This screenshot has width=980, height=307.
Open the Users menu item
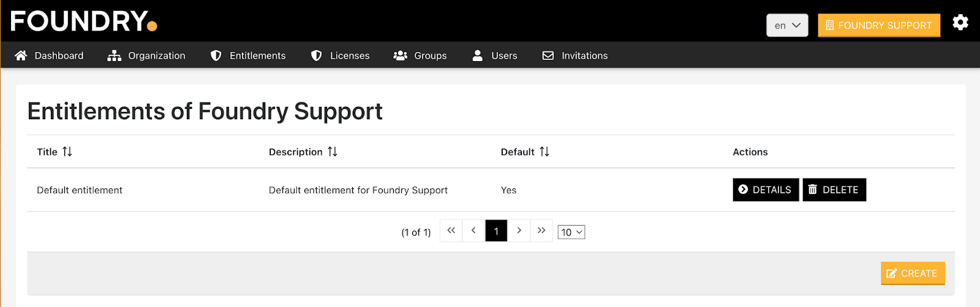click(495, 56)
